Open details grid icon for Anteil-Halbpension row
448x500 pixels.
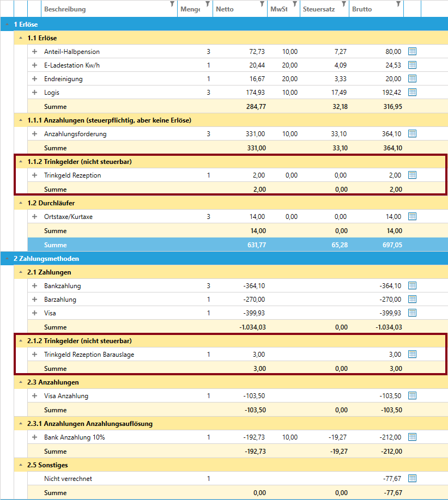[x=412, y=51]
